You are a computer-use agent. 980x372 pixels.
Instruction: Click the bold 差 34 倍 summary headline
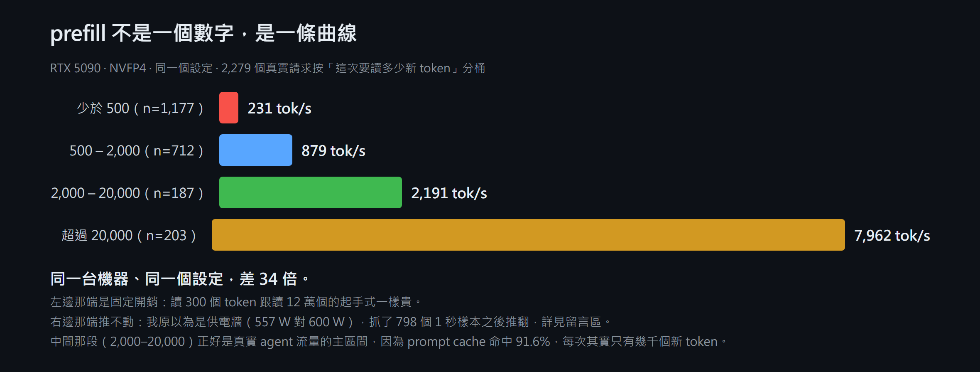pos(180,279)
